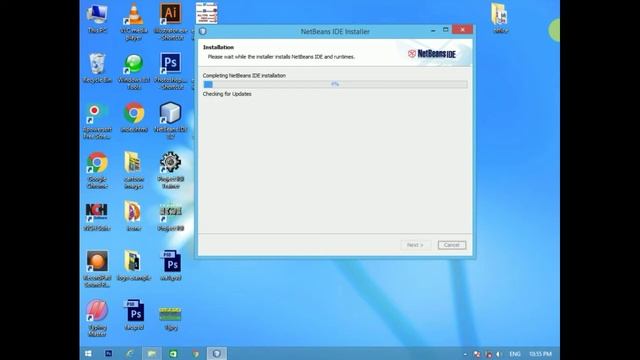
Task: Open Chrome from the taskbar
Action: [195, 353]
